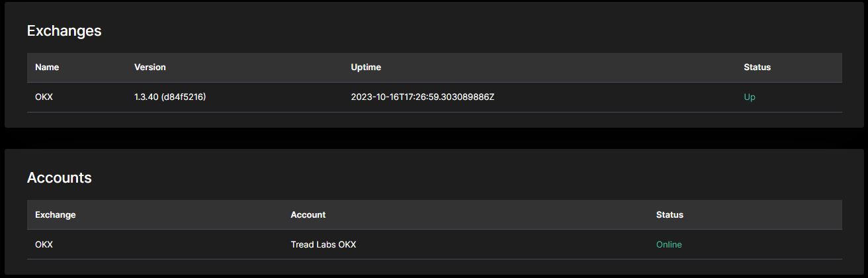Click the Version column header
Image resolution: width=868 pixels, height=278 pixels.
150,67
